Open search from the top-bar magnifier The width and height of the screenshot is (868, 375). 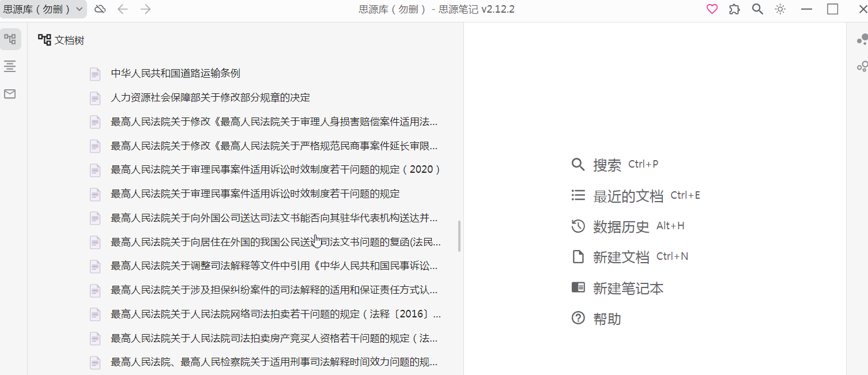click(x=757, y=9)
